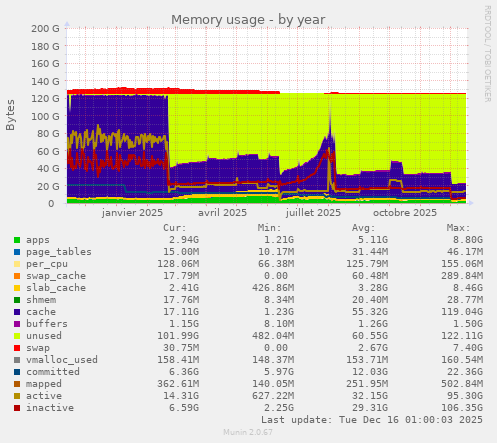Click the chart title Memory usage - by year

(248, 20)
